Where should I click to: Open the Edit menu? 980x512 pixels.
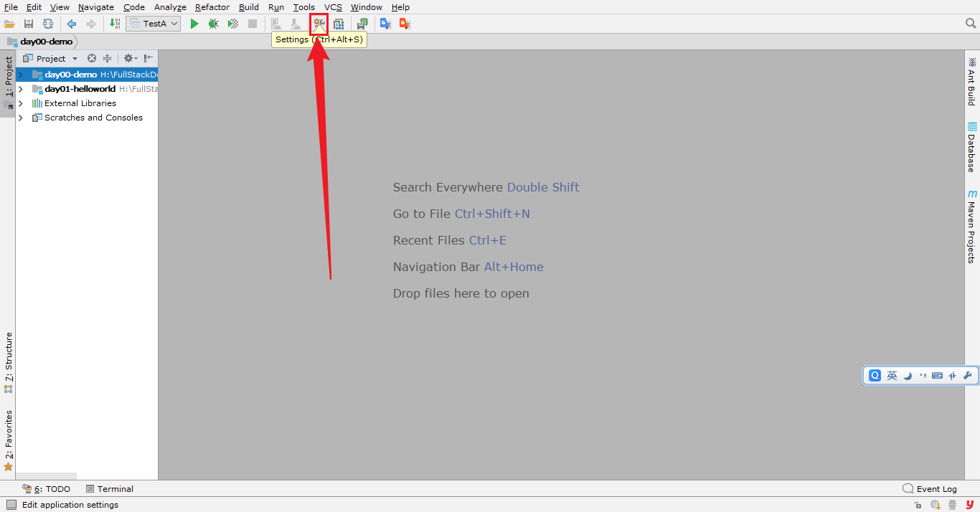coord(34,7)
